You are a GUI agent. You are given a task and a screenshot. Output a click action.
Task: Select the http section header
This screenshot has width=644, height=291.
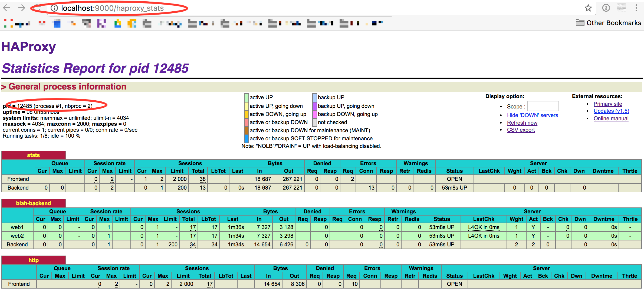(x=34, y=260)
